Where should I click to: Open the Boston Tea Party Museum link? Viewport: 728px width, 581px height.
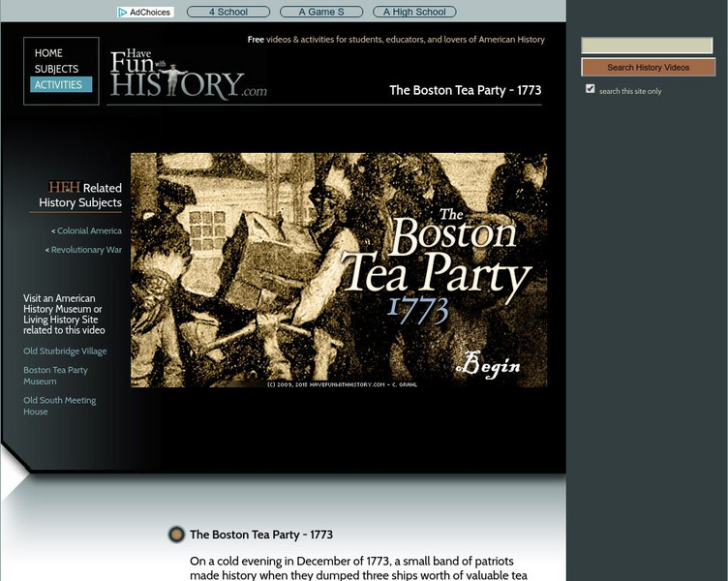pyautogui.click(x=55, y=376)
